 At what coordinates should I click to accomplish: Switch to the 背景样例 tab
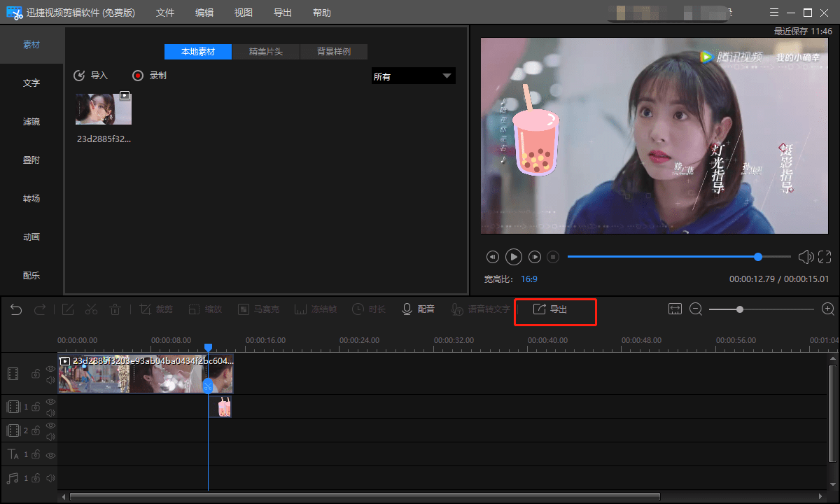334,52
